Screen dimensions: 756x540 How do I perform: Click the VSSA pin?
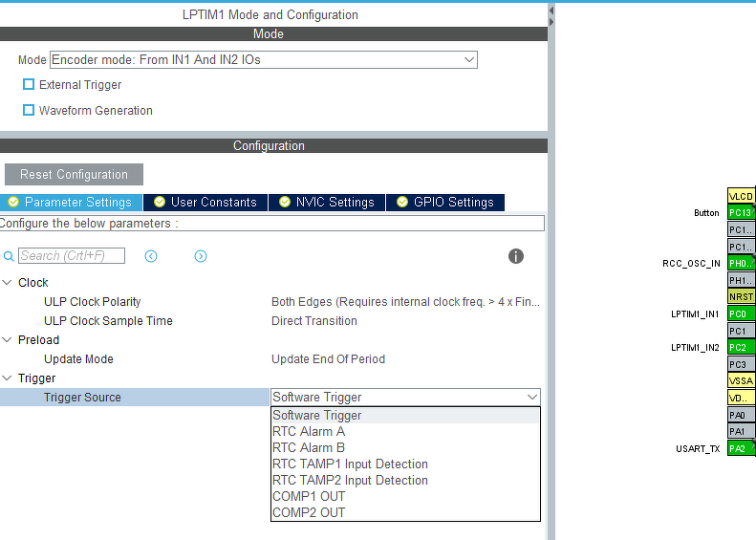(741, 380)
